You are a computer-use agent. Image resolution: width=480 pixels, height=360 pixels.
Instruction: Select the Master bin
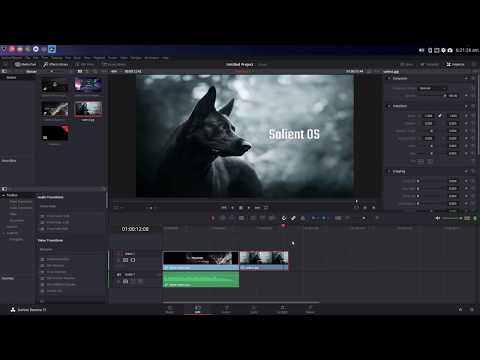[11, 77]
